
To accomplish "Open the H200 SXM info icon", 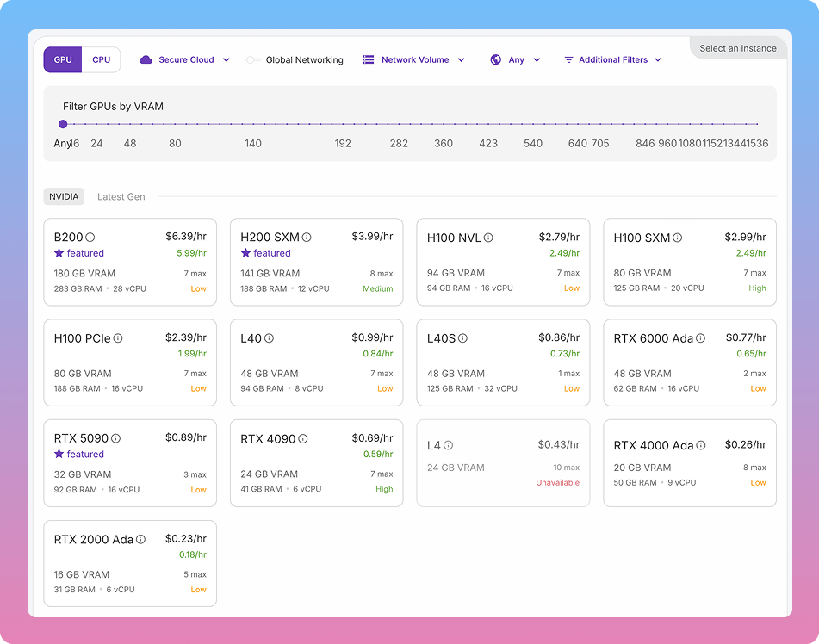I will 307,238.
